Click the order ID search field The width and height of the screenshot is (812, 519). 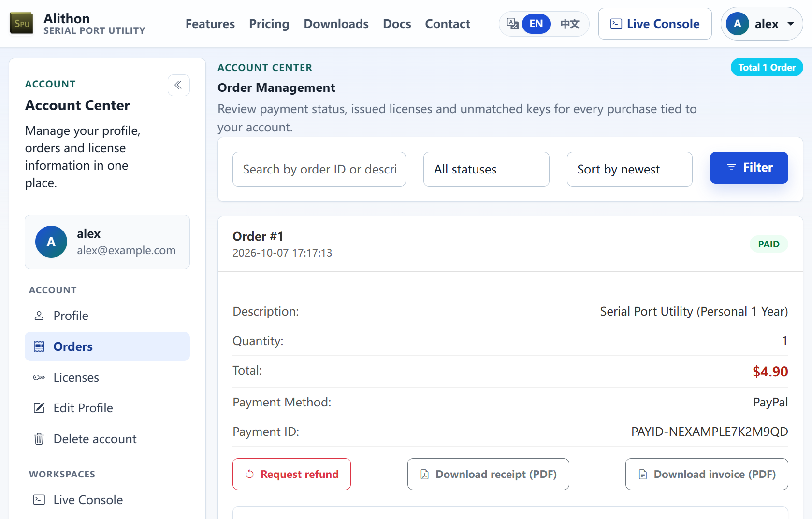point(319,169)
